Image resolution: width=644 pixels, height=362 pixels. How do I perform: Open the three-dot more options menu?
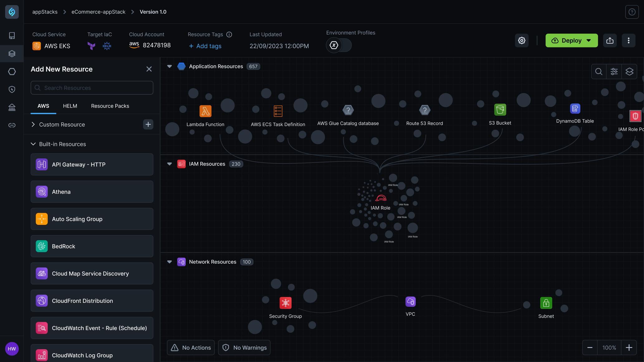point(628,41)
